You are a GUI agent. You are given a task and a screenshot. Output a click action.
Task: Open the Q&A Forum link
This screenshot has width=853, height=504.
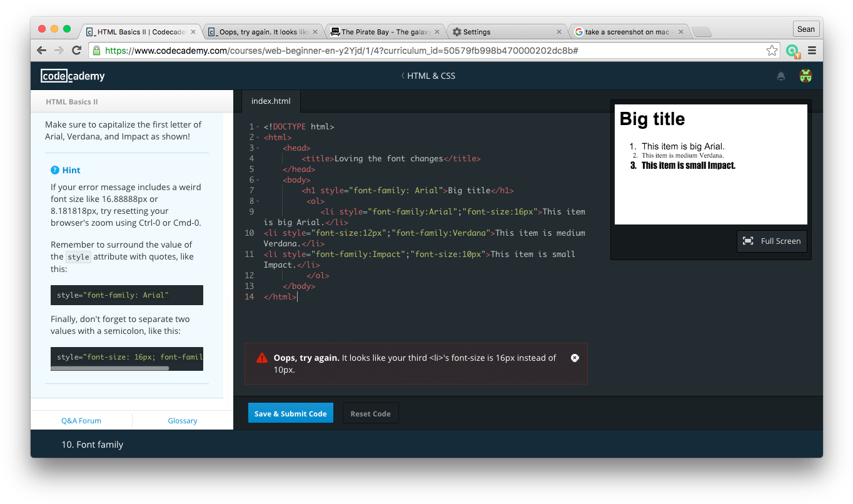81,421
